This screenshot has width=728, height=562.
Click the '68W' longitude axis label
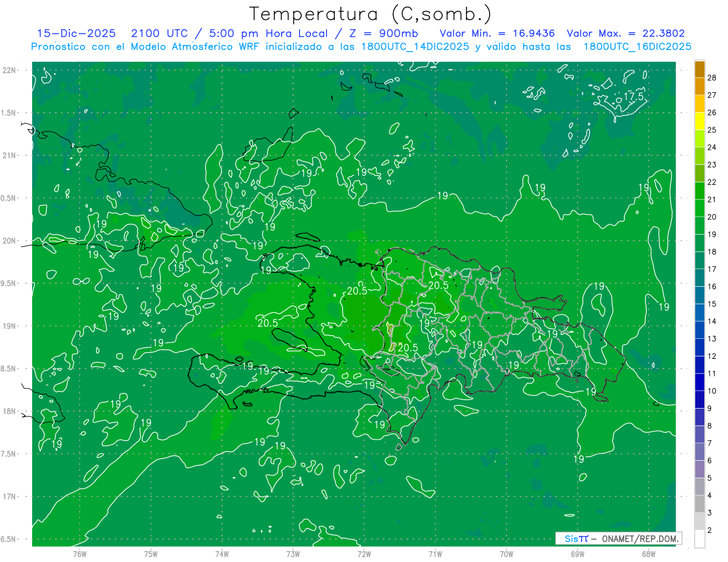pyautogui.click(x=649, y=554)
